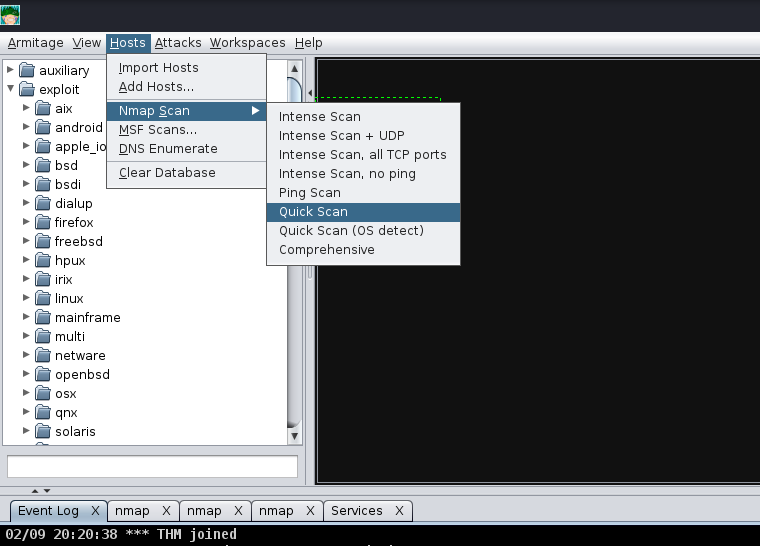Select the openbsd folder icon
Viewport: 760px width, 546px height.
point(43,374)
